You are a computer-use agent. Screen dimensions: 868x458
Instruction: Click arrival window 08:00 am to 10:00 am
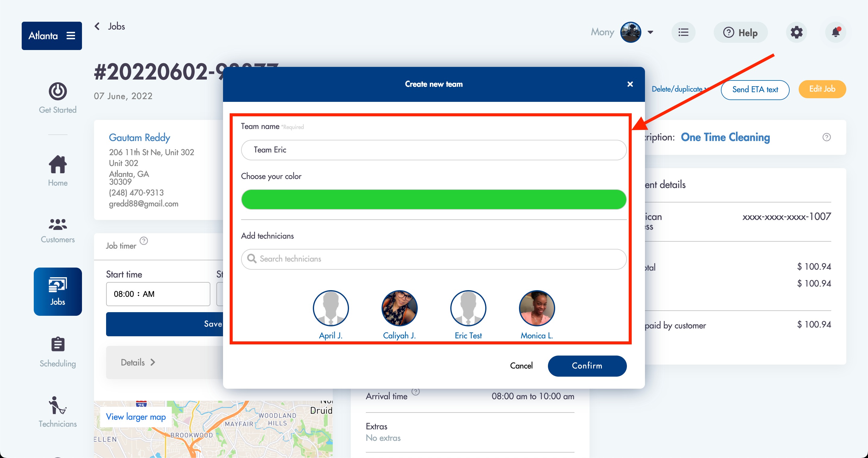point(533,396)
